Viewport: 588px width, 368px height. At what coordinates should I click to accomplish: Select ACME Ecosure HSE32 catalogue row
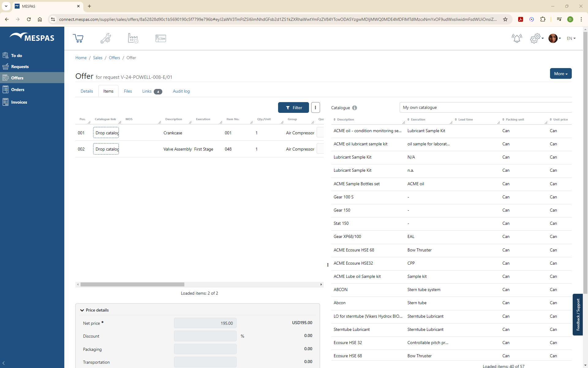tap(451, 263)
